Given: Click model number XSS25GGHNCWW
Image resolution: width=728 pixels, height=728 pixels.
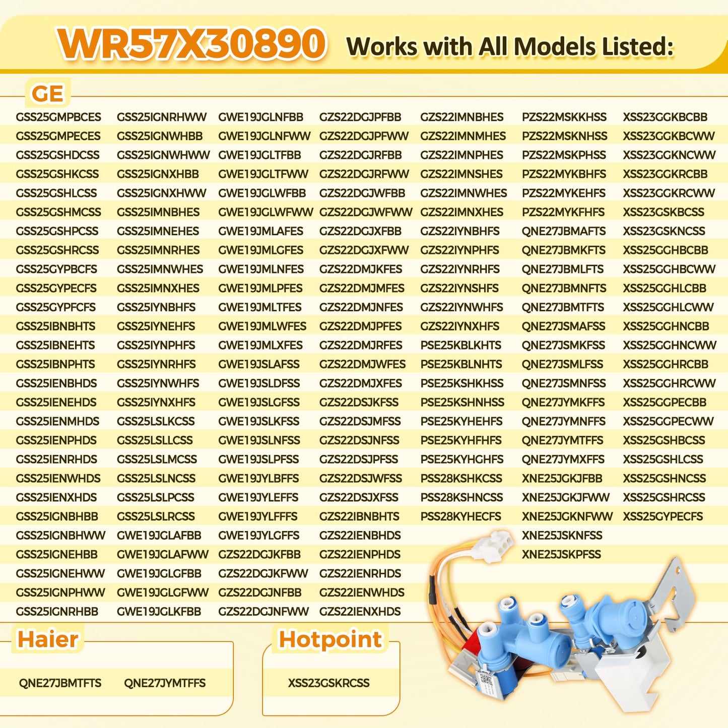Looking at the screenshot, I should [x=670, y=345].
